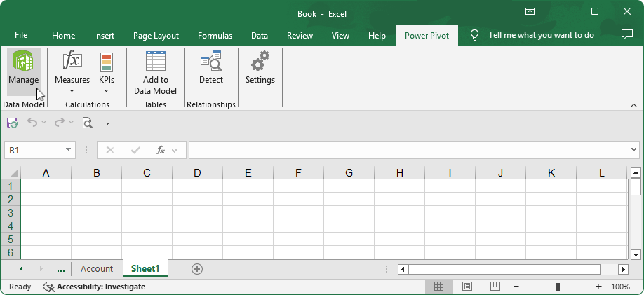Cancel formula bar entry with X
This screenshot has height=295, width=644.
click(110, 150)
